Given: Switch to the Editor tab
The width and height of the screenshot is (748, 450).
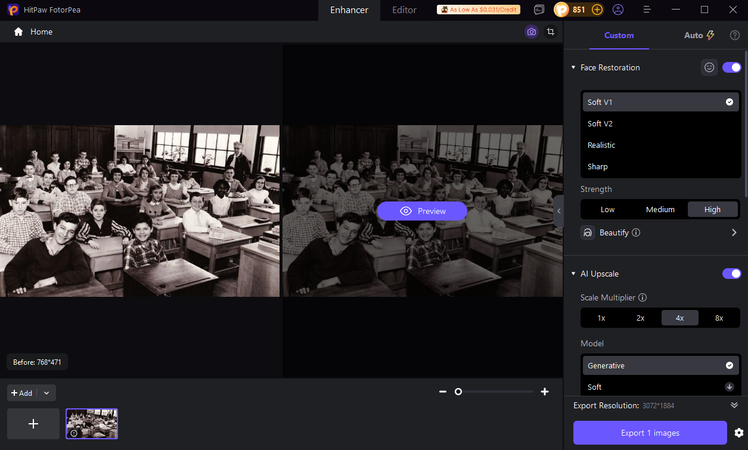Looking at the screenshot, I should (x=404, y=10).
